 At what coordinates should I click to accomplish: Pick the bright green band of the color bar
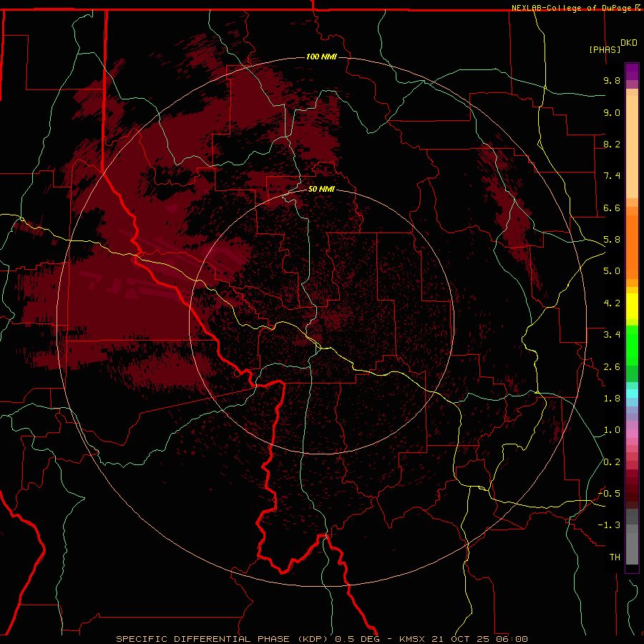click(632, 346)
